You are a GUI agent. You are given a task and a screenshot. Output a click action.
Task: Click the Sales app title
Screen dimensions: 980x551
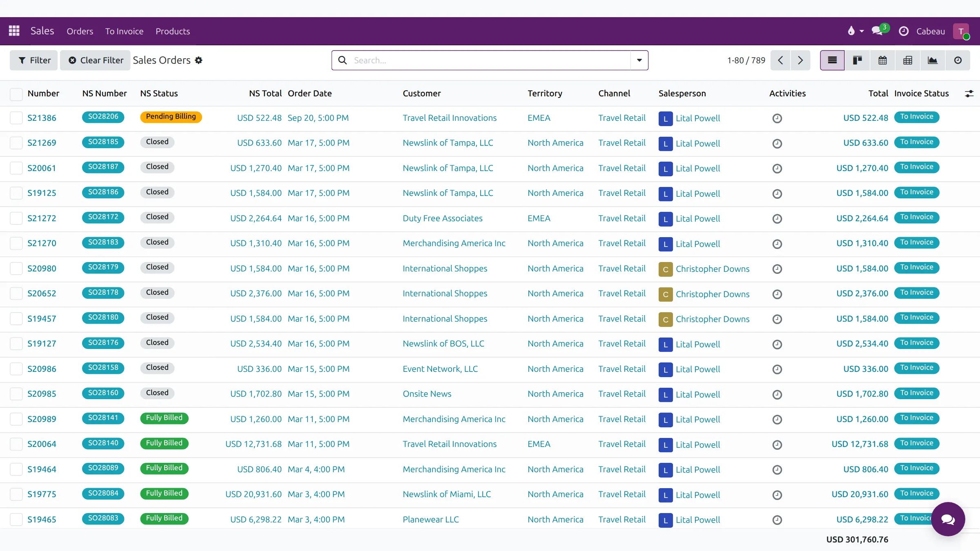coord(42,31)
